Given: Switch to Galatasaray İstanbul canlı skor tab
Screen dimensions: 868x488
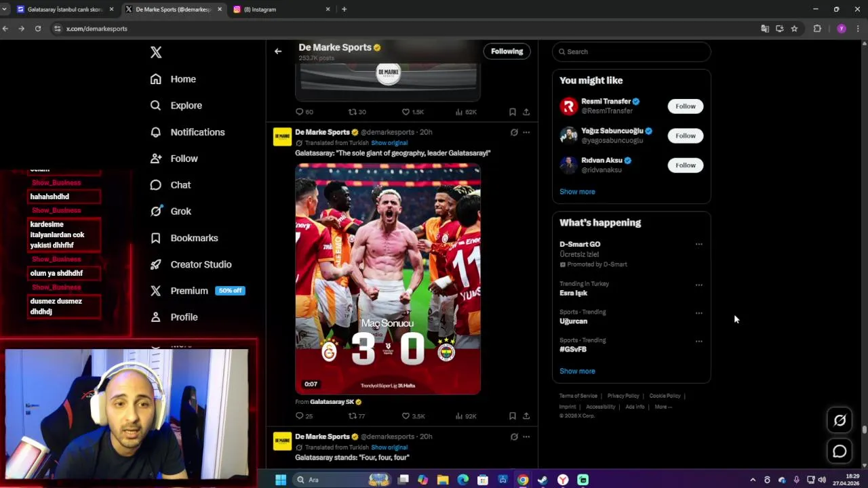Looking at the screenshot, I should 64,9.
